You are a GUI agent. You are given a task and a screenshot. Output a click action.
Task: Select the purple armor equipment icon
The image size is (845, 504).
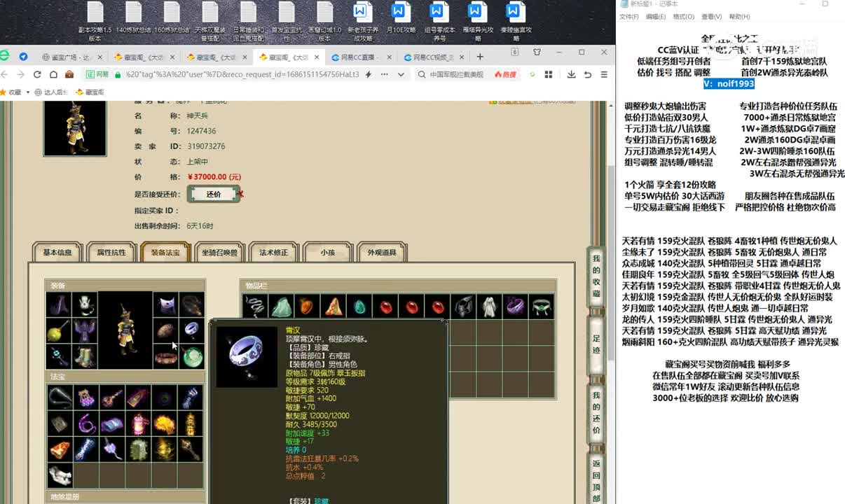[84, 330]
